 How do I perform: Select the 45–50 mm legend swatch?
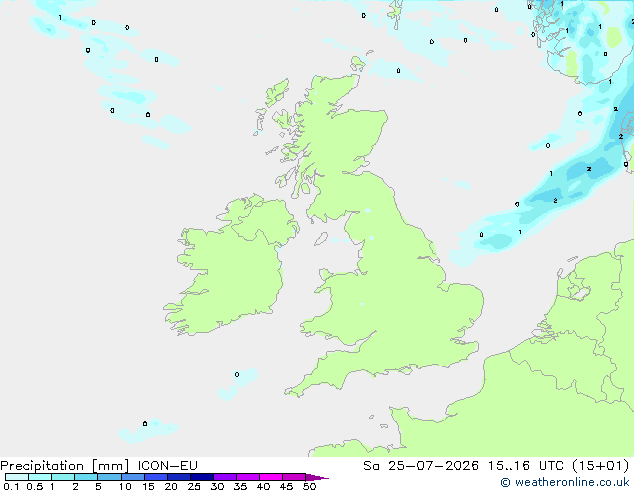pyautogui.click(x=294, y=477)
